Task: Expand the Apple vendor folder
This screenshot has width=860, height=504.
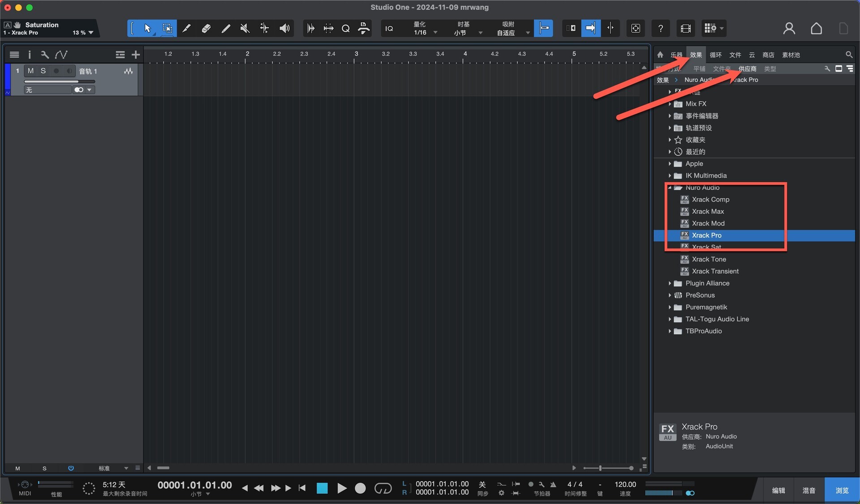Action: pos(670,164)
